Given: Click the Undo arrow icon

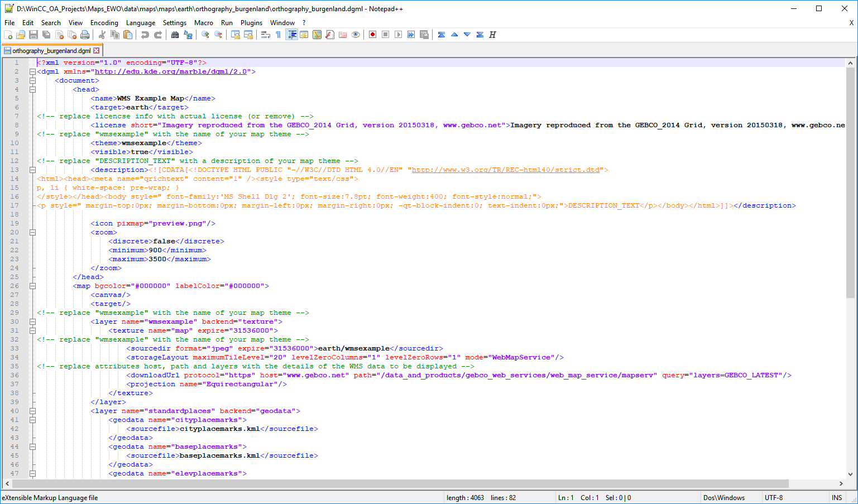Looking at the screenshot, I should click(x=145, y=35).
